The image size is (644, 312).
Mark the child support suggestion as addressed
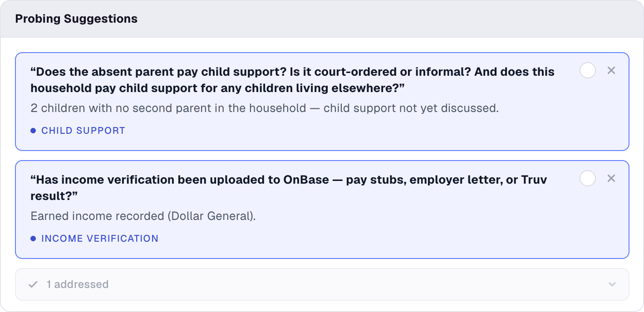[588, 71]
